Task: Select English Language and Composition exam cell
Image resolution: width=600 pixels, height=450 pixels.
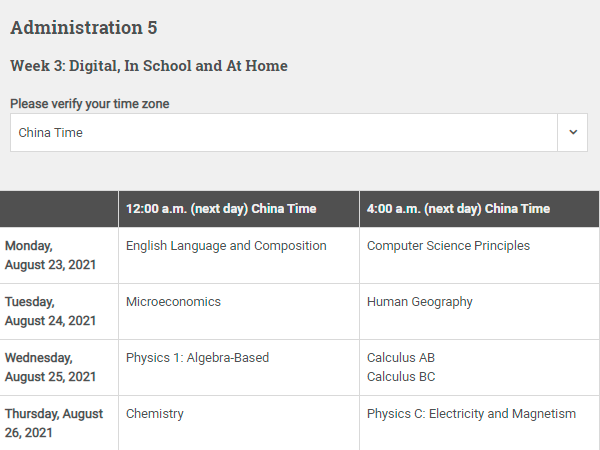Action: tap(226, 246)
